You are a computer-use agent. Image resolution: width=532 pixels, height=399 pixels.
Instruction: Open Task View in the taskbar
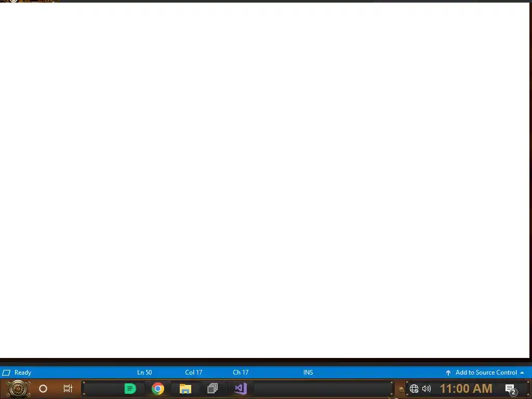coord(68,389)
